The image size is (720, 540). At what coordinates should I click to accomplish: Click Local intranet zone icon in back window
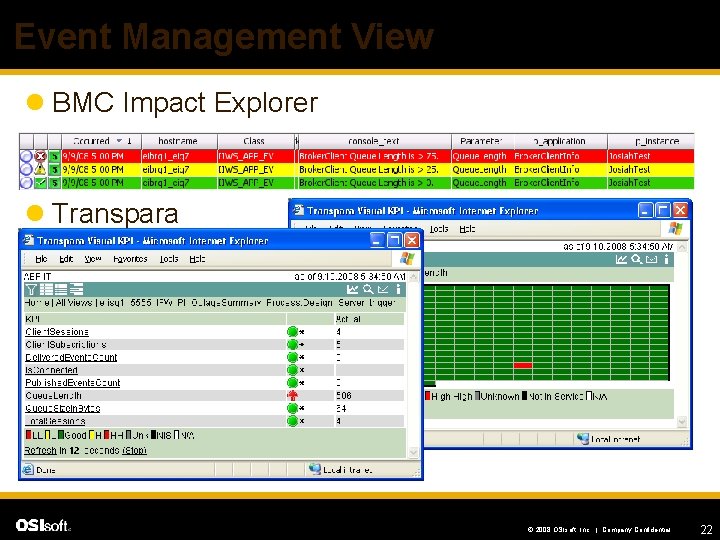[583, 439]
